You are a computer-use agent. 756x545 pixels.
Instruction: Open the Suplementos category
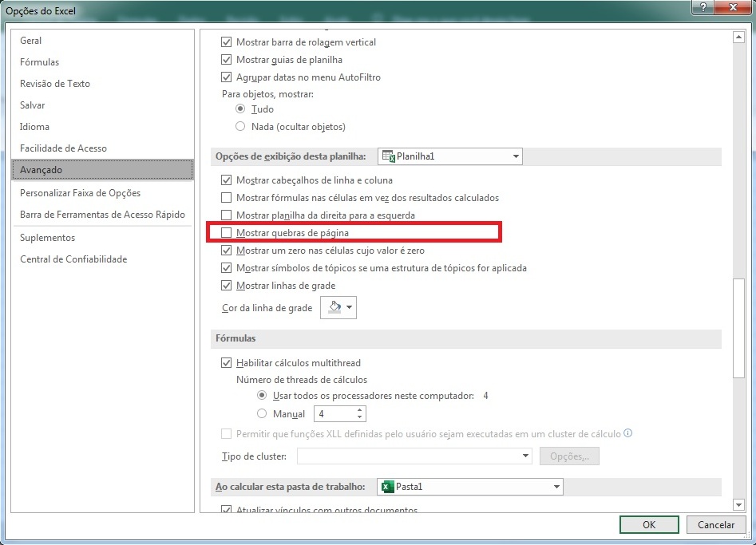point(102,238)
